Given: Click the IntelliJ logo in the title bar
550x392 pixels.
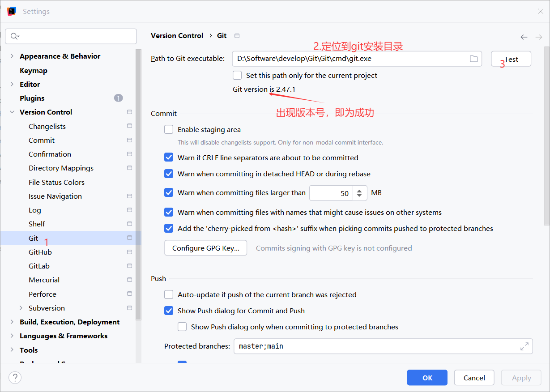Looking at the screenshot, I should pyautogui.click(x=12, y=11).
